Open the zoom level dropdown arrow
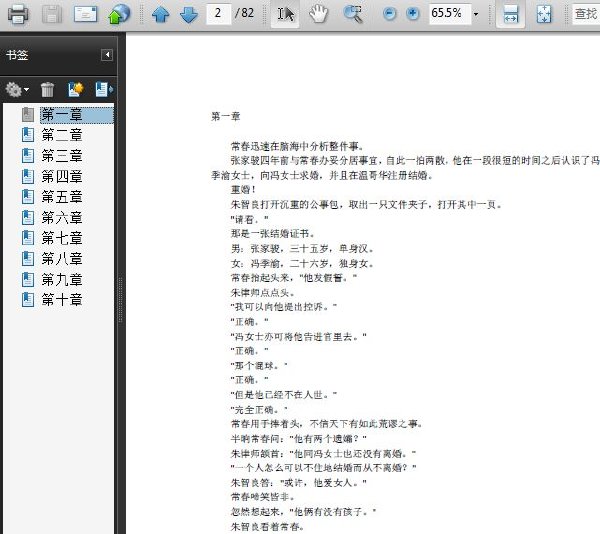 coord(476,14)
